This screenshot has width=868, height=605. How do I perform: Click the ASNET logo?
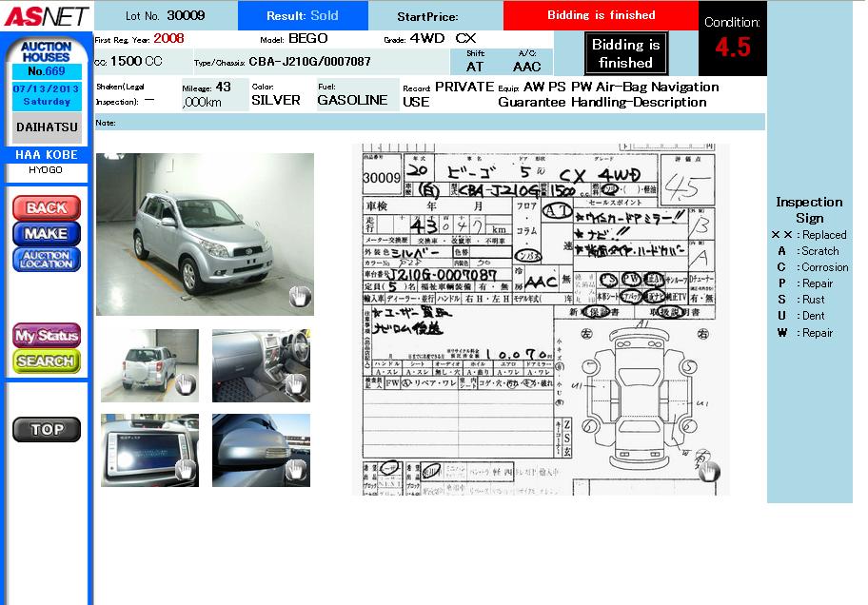(x=46, y=16)
